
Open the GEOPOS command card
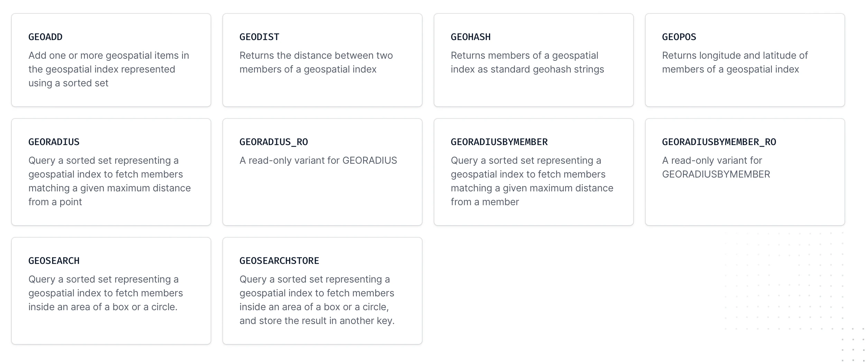pyautogui.click(x=745, y=60)
